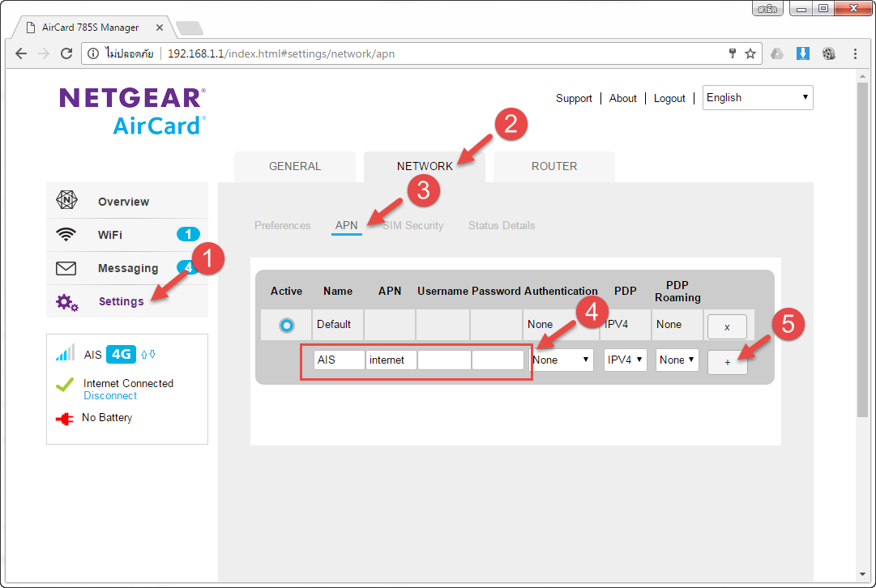Click the IPV4 cell in Default row

625,325
